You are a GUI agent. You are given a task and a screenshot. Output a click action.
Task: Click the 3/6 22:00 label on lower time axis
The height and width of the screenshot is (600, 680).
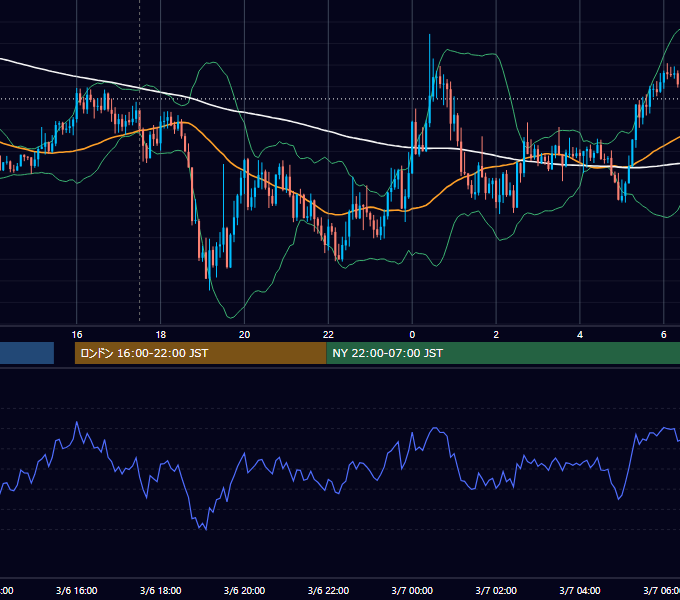328,590
